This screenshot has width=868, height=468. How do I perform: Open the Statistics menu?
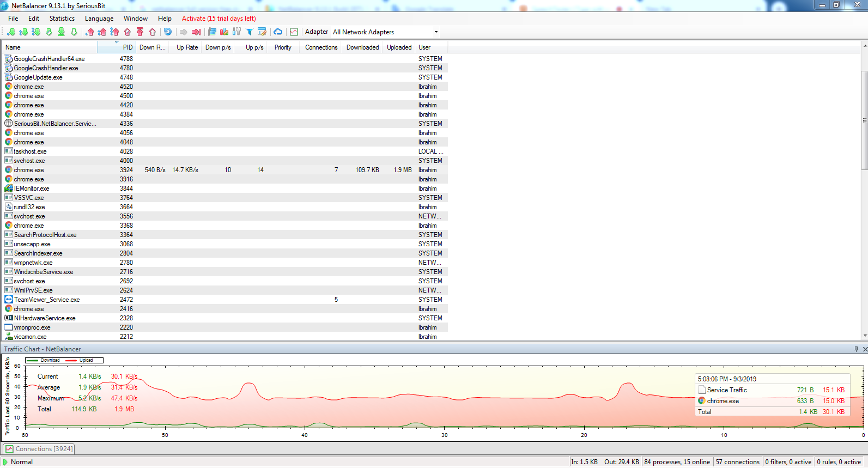pos(62,19)
